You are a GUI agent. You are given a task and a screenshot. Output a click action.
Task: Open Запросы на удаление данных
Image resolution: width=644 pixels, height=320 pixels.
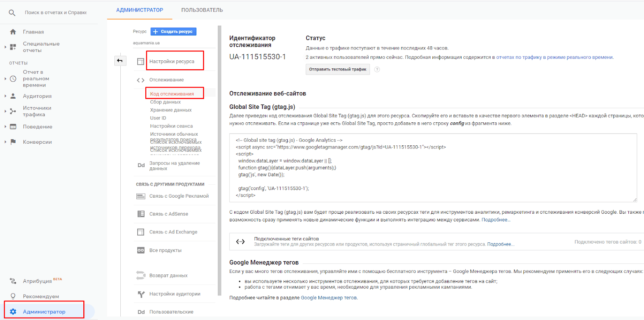click(174, 166)
